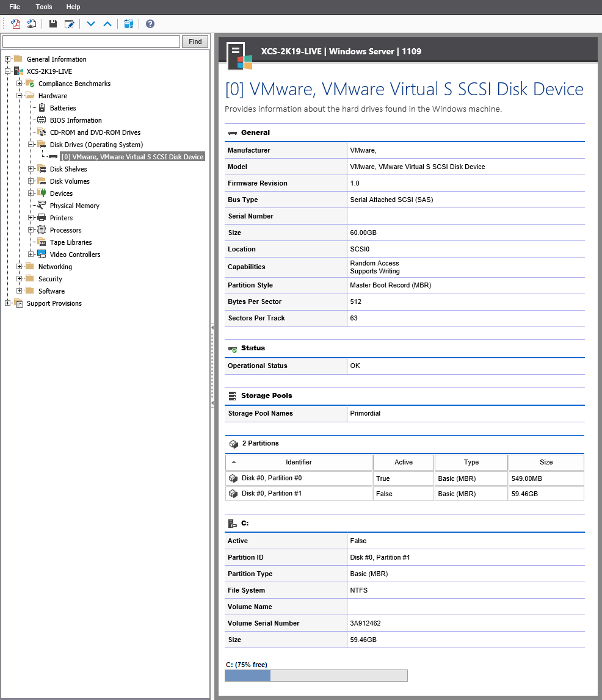Collapse the XCS-2K19-LIVE tree node
602x700 pixels.
click(x=7, y=71)
